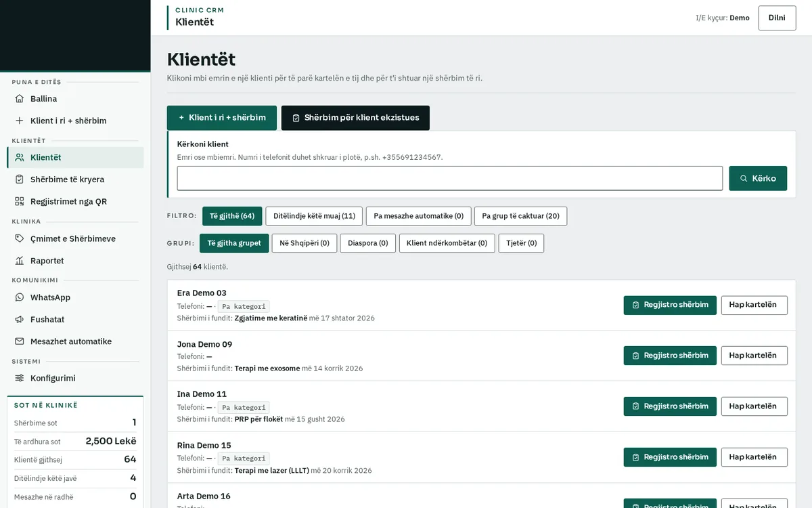This screenshot has height=508, width=812.
Task: Click Hap kartelën for Jona Demo 09
Action: pos(754,356)
